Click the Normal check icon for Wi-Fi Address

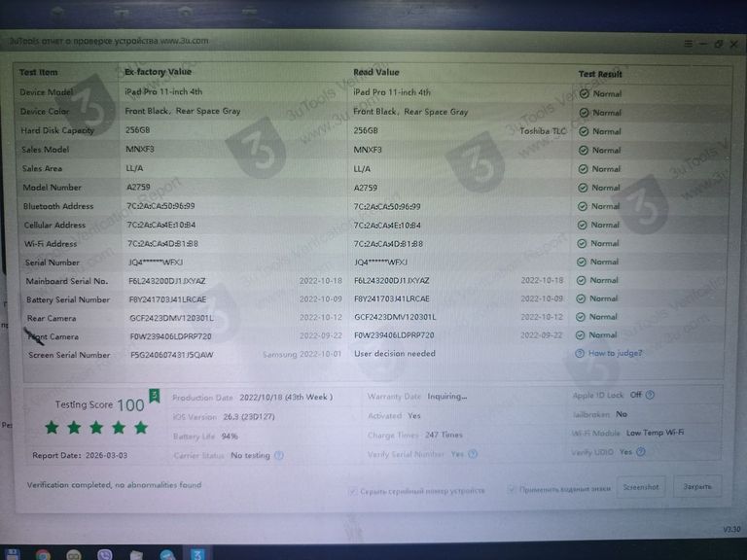tap(582, 243)
